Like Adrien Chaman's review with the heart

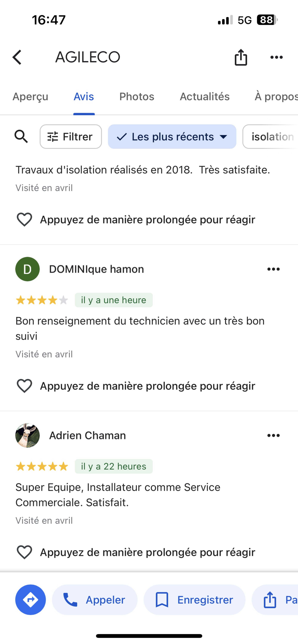(24, 552)
